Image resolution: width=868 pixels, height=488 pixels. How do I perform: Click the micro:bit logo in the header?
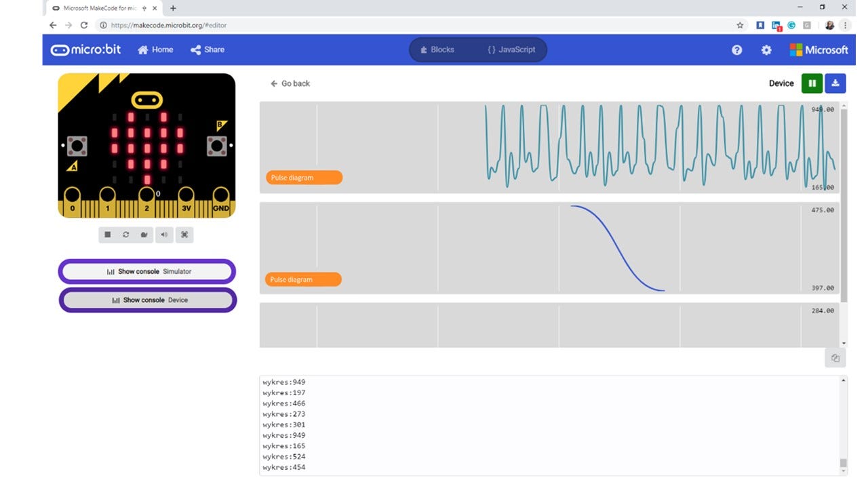86,49
